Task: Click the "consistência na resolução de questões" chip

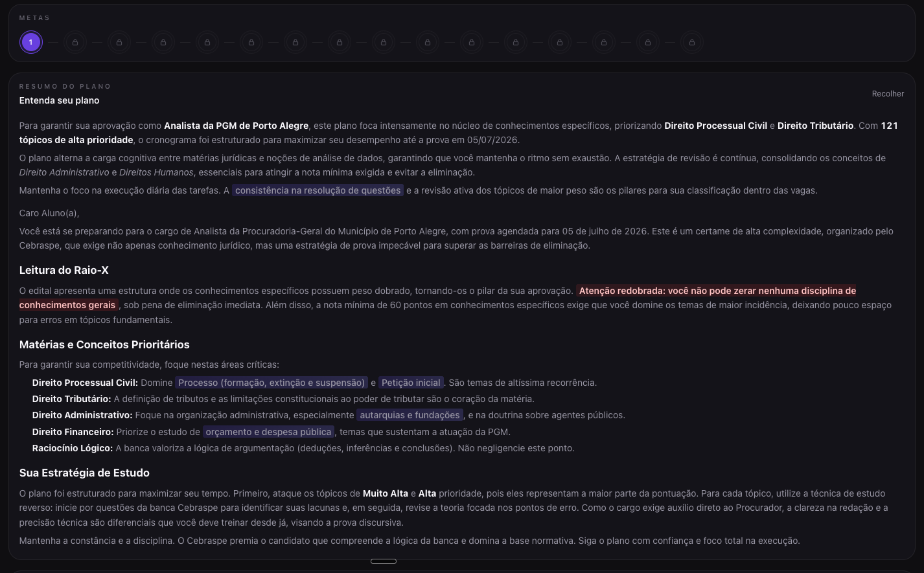Action: 318,190
